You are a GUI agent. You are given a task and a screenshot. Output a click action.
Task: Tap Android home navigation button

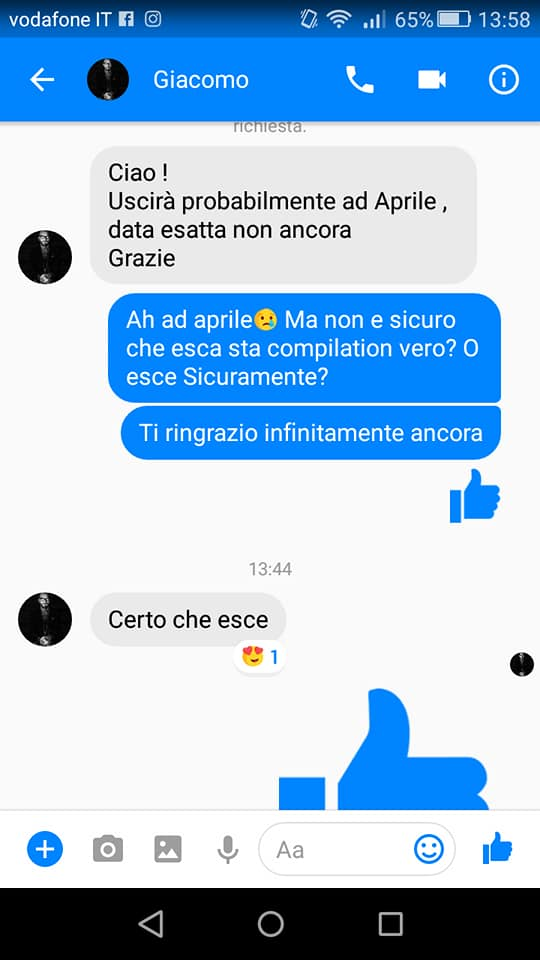click(x=271, y=923)
